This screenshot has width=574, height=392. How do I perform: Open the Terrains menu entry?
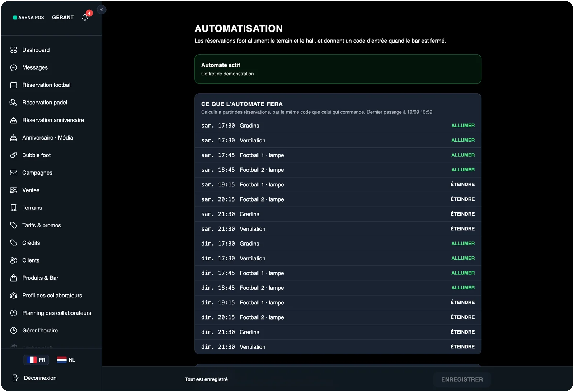[x=51, y=208]
